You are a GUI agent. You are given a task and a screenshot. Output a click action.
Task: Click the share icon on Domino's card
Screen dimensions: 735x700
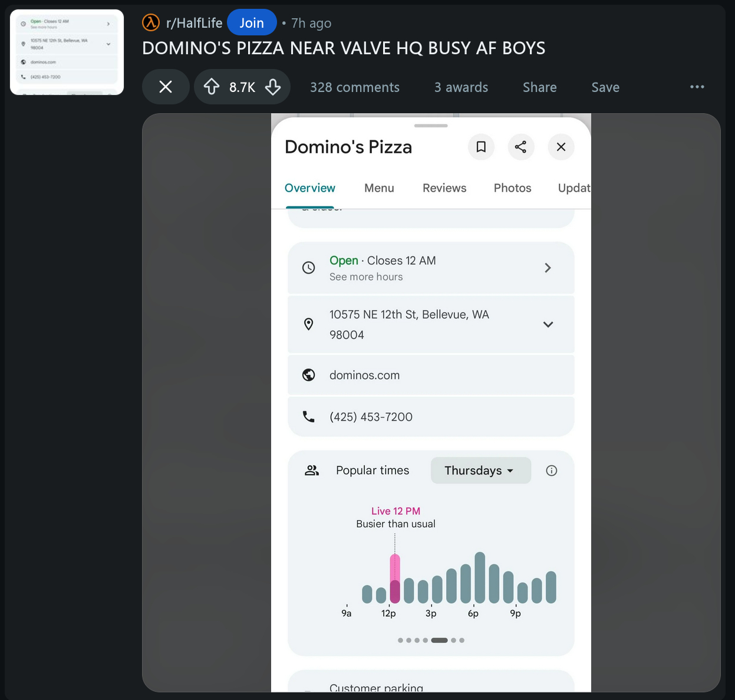tap(520, 147)
